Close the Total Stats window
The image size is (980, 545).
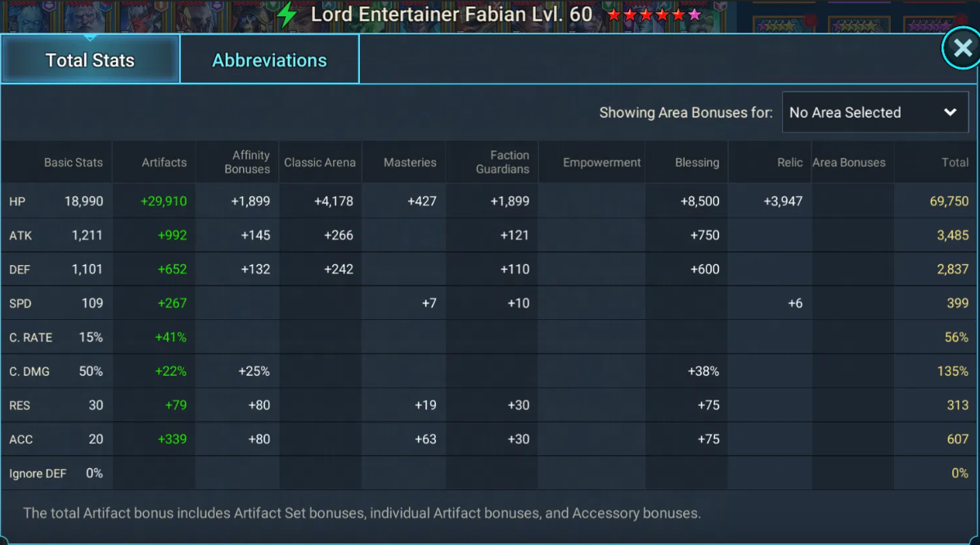pyautogui.click(x=962, y=47)
